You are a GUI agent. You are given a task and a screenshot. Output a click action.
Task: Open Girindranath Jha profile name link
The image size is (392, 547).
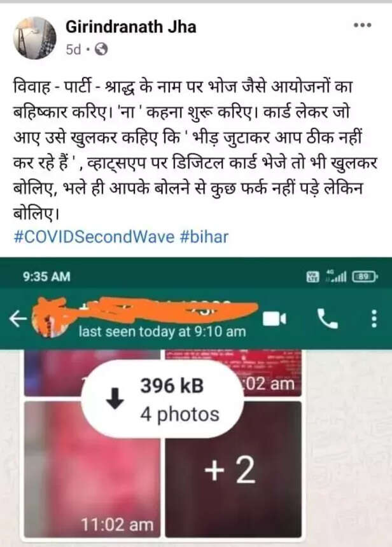click(131, 27)
